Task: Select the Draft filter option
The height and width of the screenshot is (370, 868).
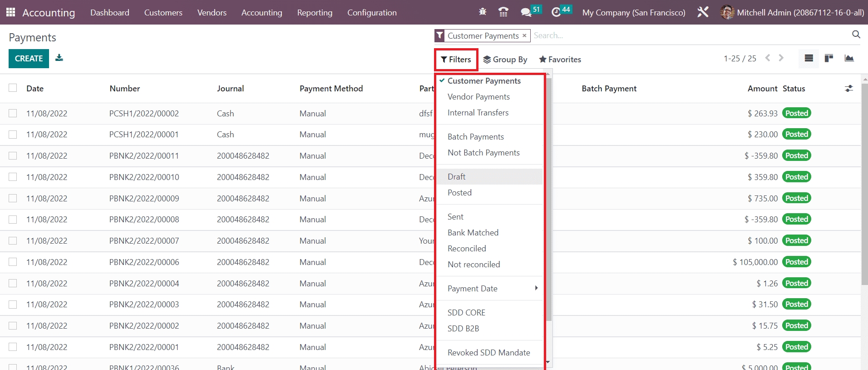Action: click(457, 177)
